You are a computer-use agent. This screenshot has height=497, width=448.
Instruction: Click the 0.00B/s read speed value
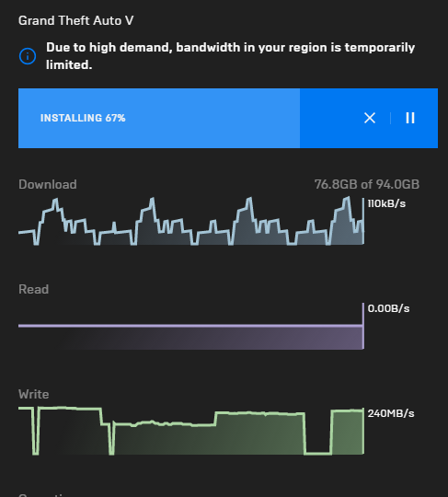388,308
